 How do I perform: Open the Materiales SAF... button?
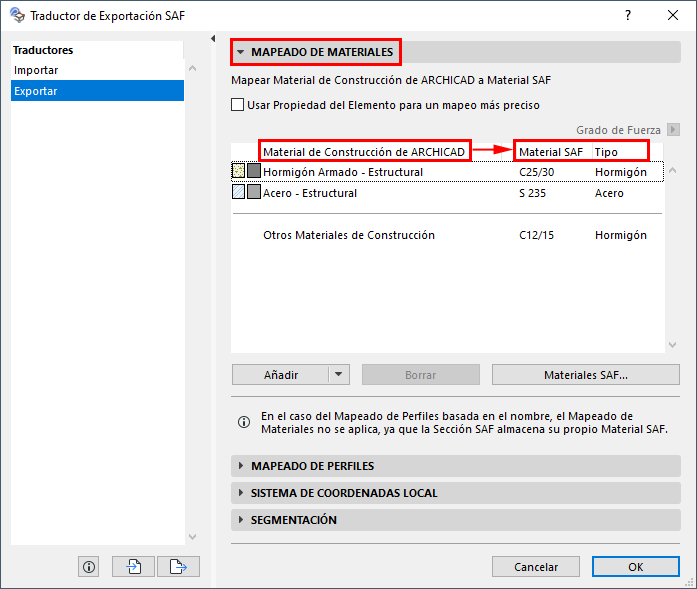(585, 375)
